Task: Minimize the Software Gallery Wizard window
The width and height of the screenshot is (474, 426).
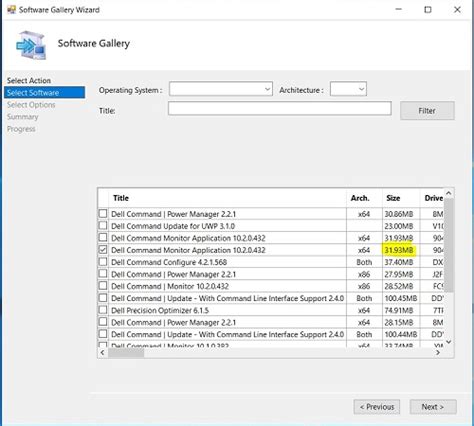Action: [398, 10]
